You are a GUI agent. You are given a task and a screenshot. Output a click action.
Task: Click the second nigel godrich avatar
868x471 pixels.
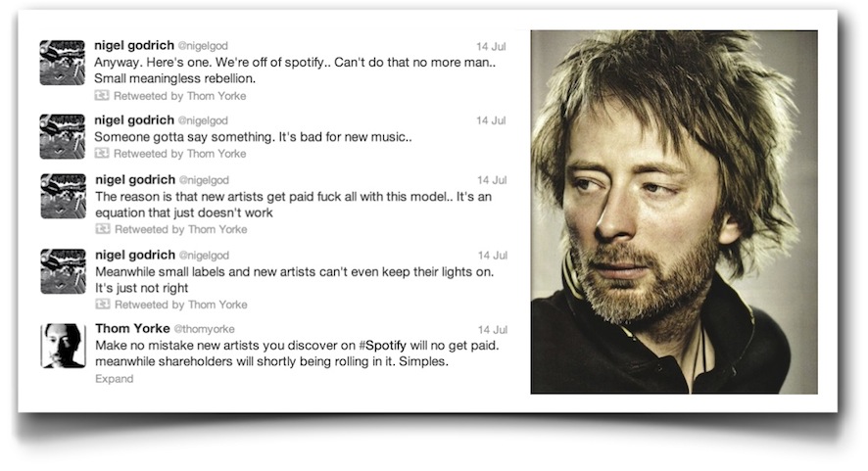click(x=63, y=137)
